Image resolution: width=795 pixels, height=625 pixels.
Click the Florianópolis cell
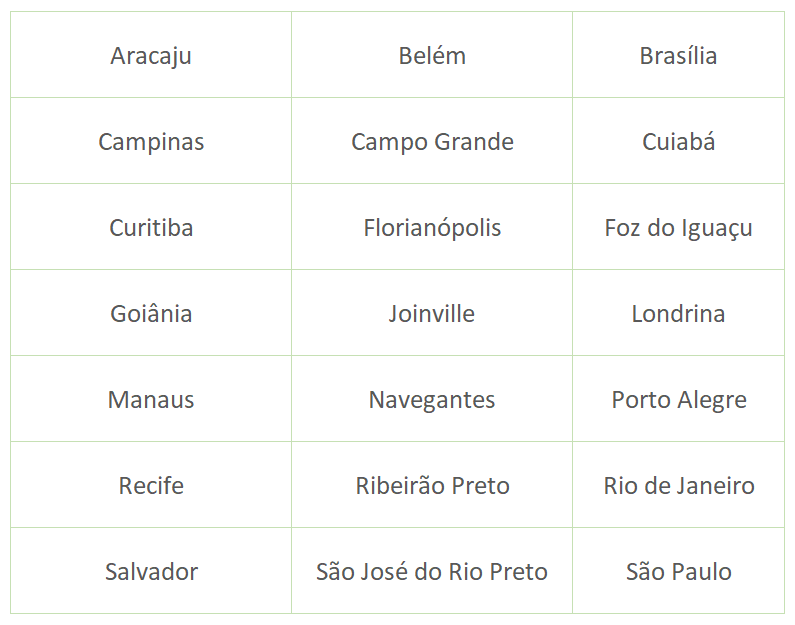(432, 227)
